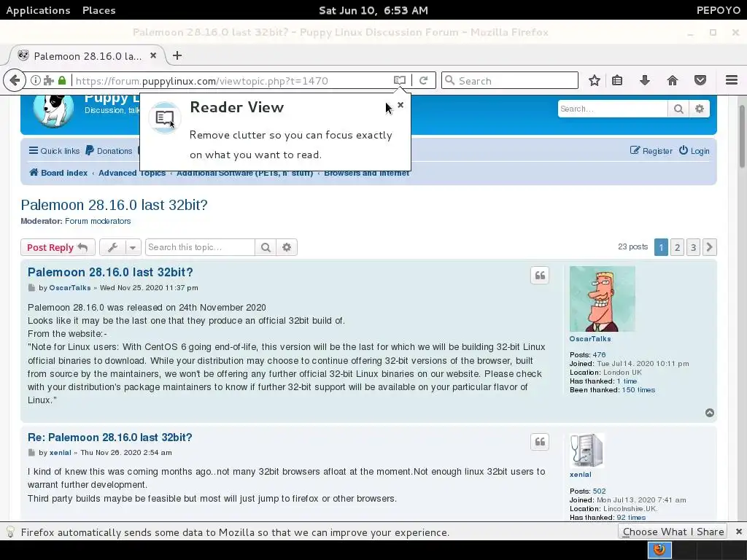The image size is (747, 560).
Task: Click the puzzle-piece permissions icon in address bar
Action: pyautogui.click(x=49, y=80)
